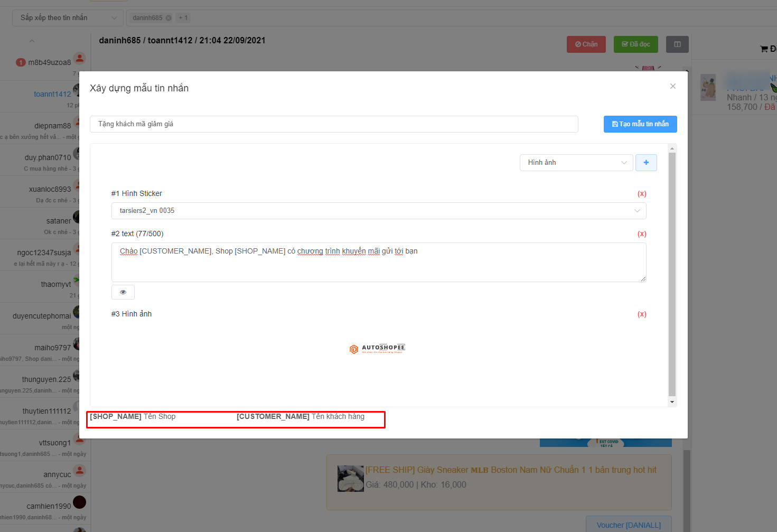The width and height of the screenshot is (777, 532).
Task: Click the dialog scrollbar down arrow
Action: point(672,402)
